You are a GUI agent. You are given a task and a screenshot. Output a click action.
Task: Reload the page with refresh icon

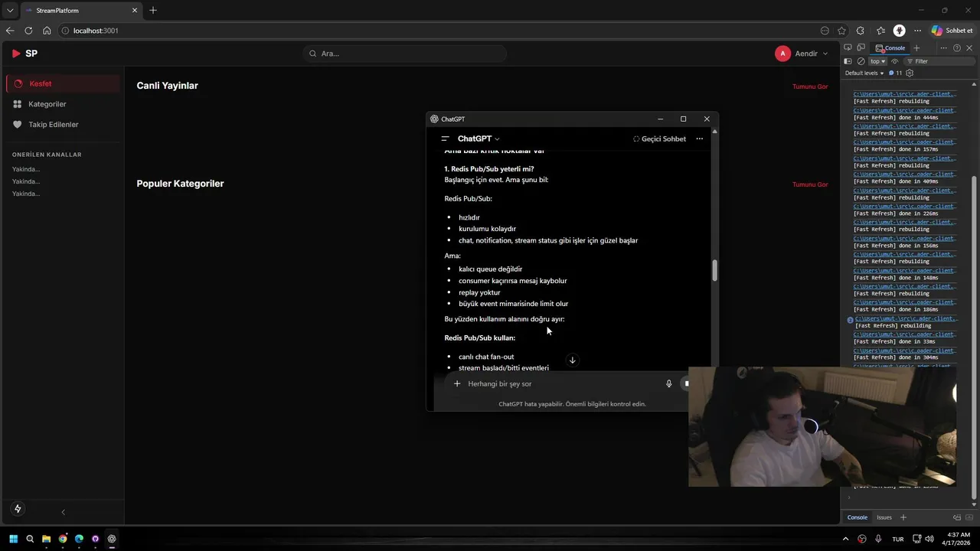point(28,31)
